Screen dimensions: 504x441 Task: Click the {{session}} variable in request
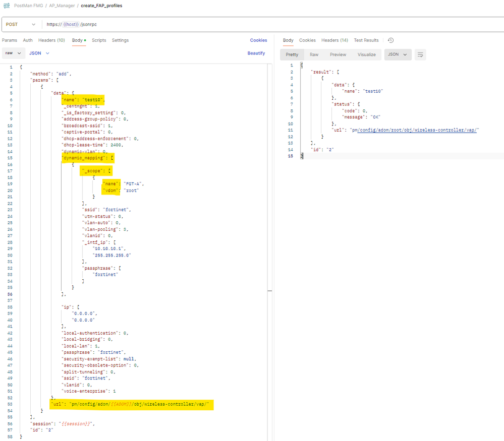76,424
